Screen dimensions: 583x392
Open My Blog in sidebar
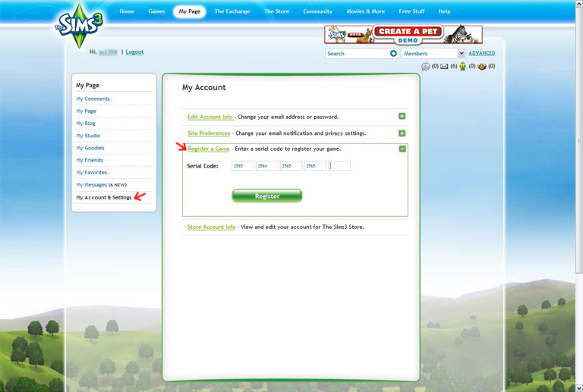[86, 124]
